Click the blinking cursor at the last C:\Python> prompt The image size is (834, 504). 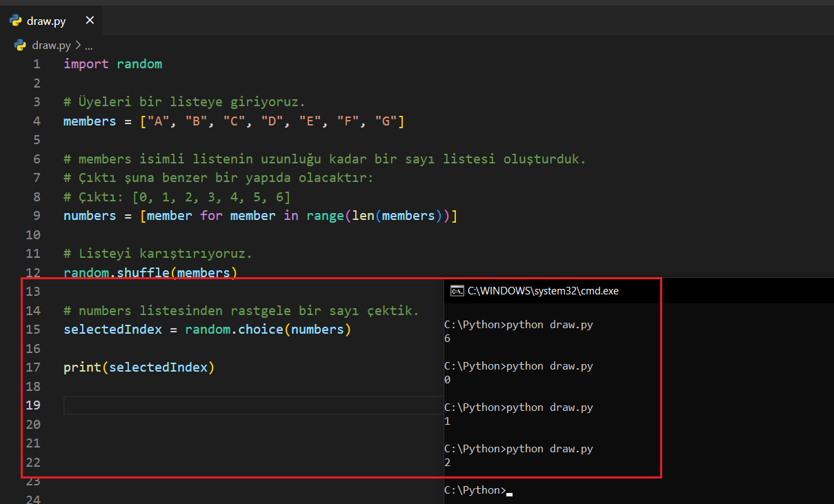coord(509,491)
